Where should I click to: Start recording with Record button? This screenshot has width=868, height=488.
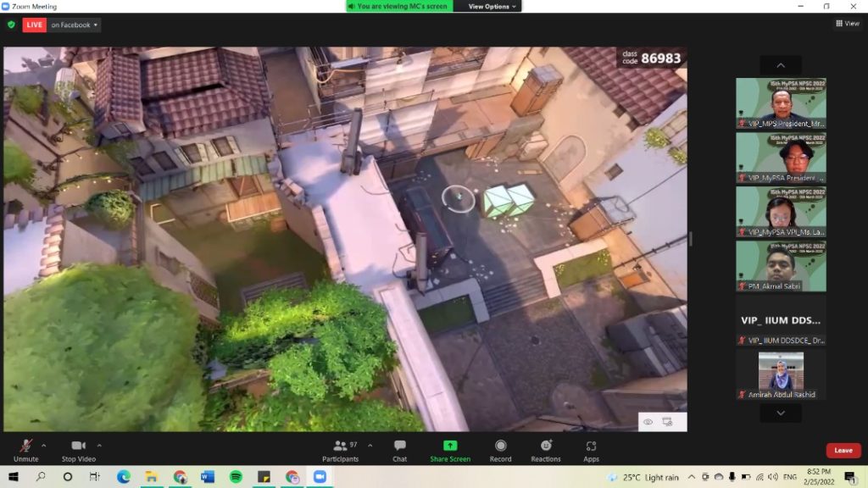pyautogui.click(x=500, y=450)
